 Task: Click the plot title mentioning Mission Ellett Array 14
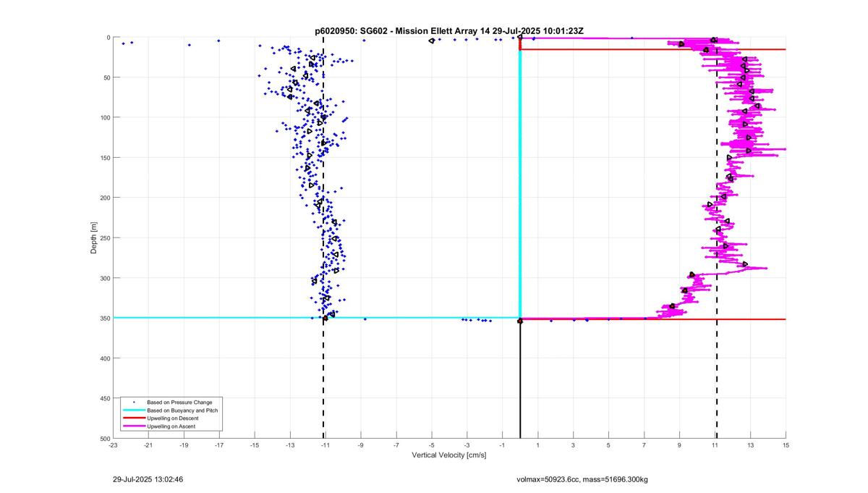[449, 31]
